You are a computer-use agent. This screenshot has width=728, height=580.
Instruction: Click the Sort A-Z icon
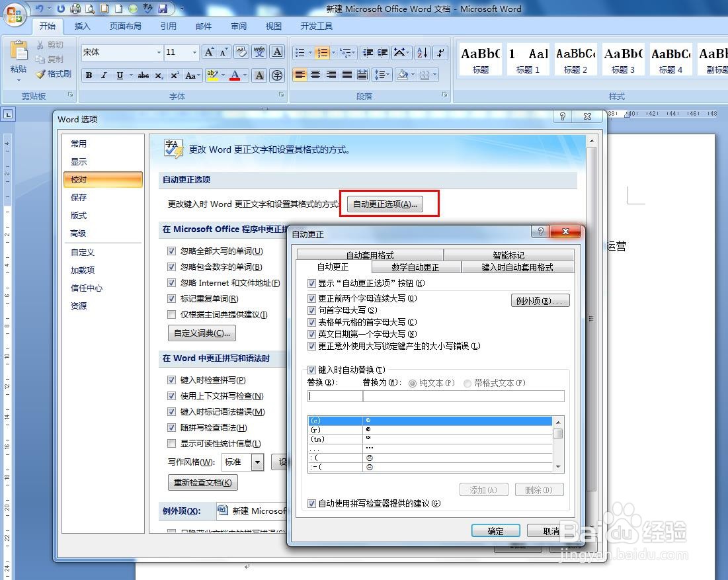tap(422, 52)
